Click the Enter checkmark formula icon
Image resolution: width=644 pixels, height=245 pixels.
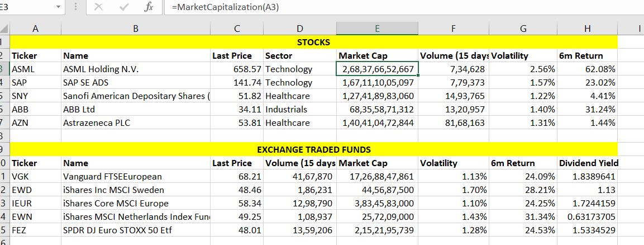point(123,7)
